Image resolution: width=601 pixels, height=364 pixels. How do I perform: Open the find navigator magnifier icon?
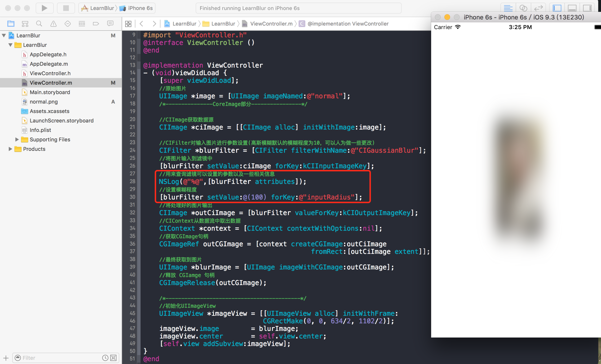click(39, 24)
